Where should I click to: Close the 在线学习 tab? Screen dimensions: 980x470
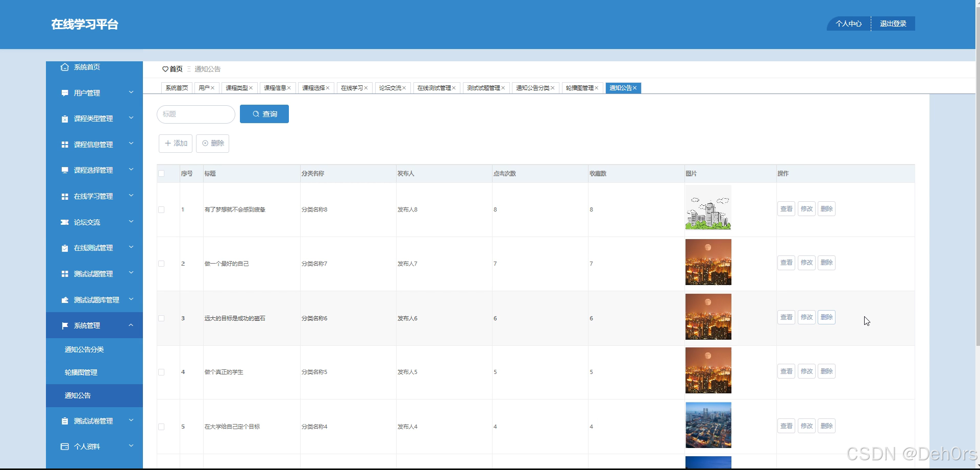366,88
